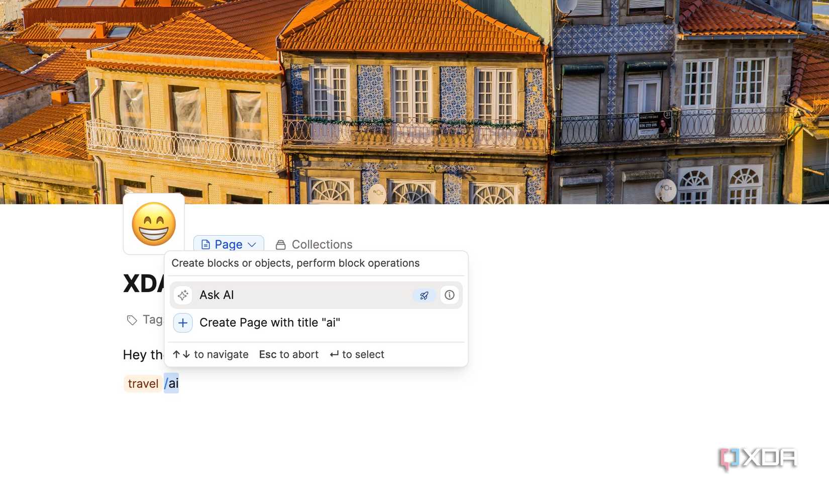Click the sparkle icon beside Ask AI
Screen dimensions: 829x504
183,295
